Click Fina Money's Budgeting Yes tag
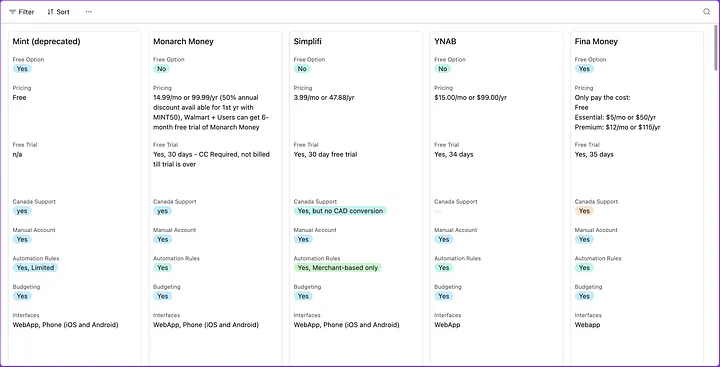Screen dimensions: 720x367 click(x=584, y=296)
